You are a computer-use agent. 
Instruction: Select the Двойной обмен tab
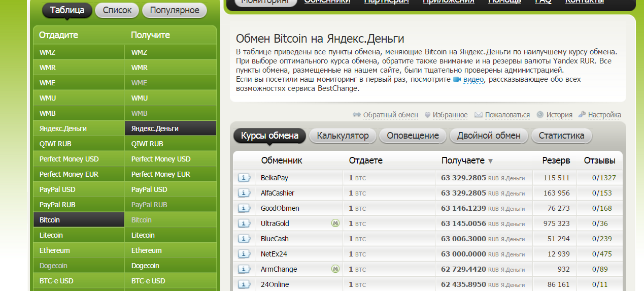pyautogui.click(x=488, y=136)
